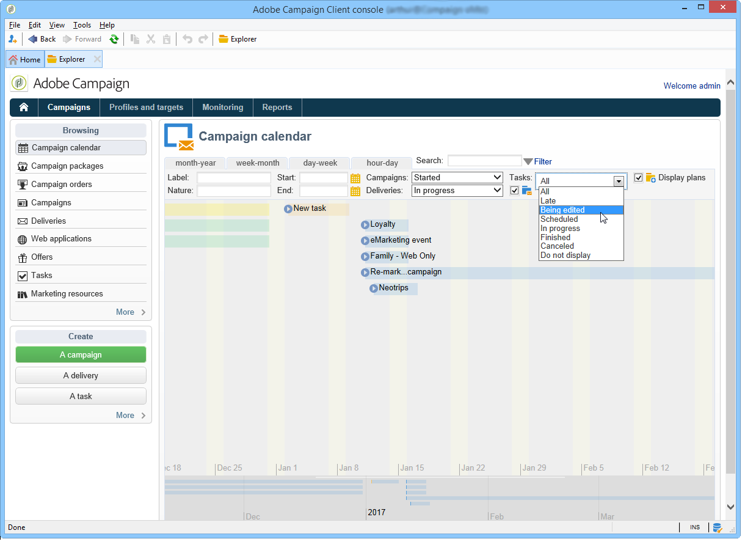Click the redo arrow icon
This screenshot has height=558, width=756.
point(203,39)
